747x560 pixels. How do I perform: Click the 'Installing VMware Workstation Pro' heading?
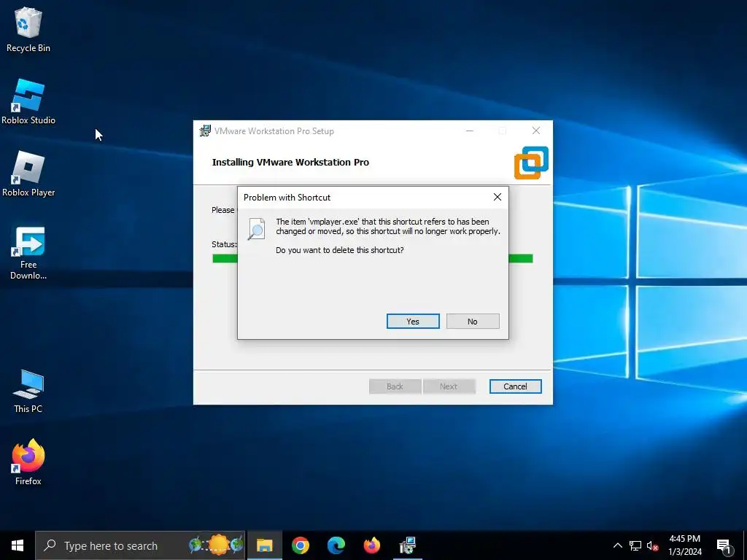point(290,163)
